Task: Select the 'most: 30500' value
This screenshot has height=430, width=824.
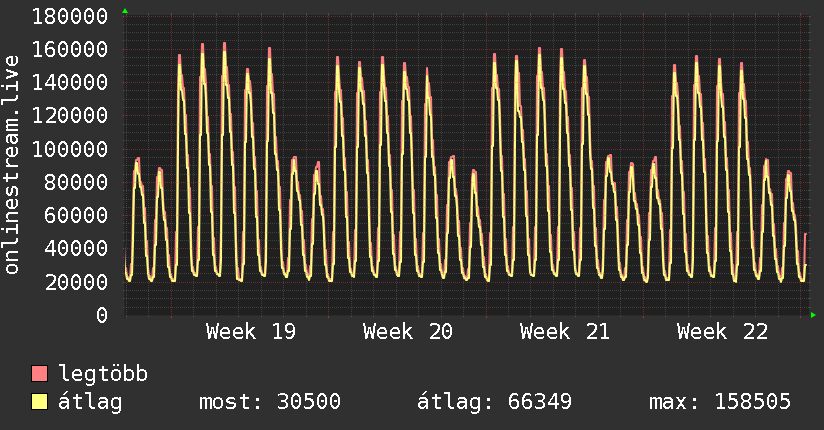Action: 270,402
